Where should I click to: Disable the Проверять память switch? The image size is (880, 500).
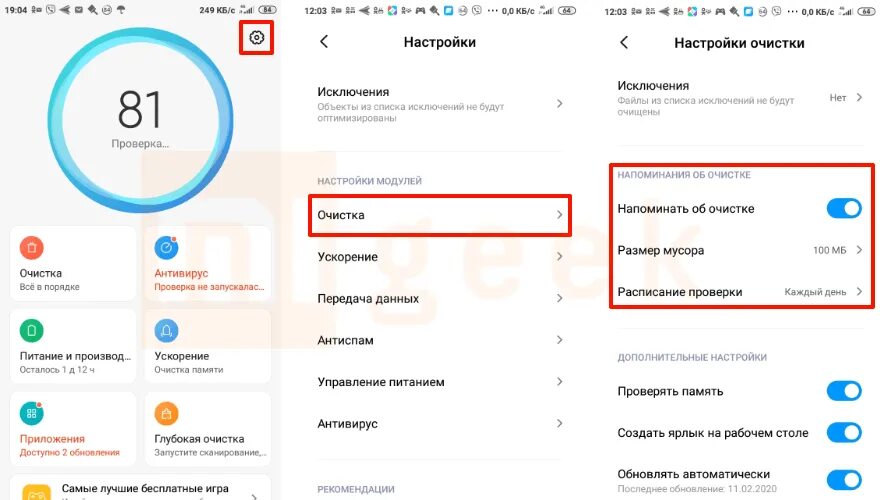[x=844, y=391]
